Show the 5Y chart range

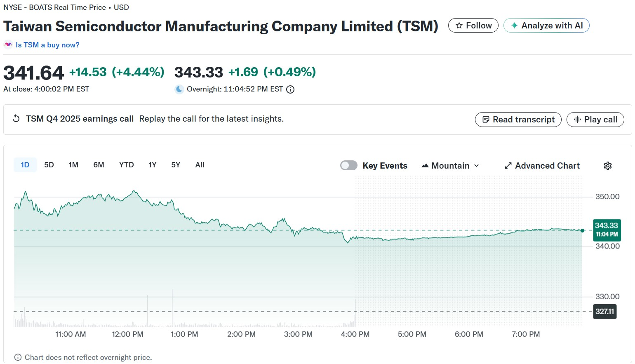point(176,165)
